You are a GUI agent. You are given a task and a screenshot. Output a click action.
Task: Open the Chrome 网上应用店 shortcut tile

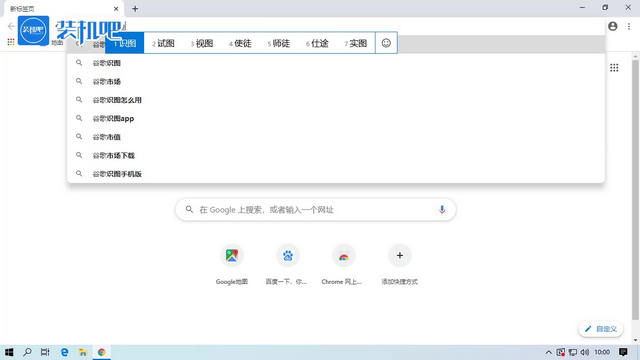click(x=344, y=264)
